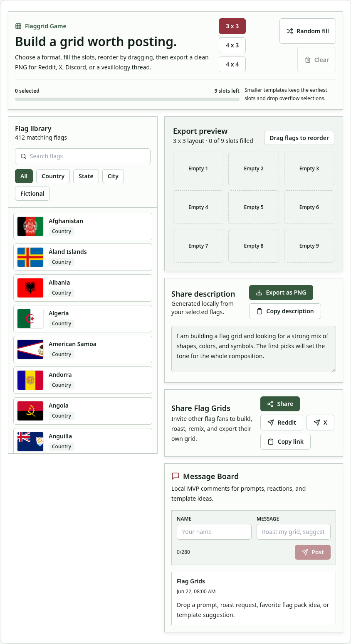The image size is (351, 644).
Task: Filter flag library by State
Action: coord(86,176)
